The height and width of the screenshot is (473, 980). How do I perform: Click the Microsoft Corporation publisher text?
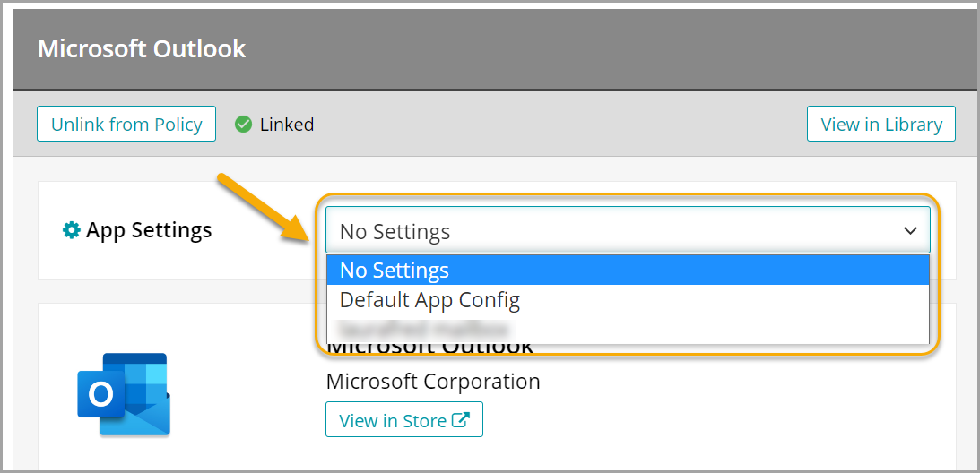433,382
